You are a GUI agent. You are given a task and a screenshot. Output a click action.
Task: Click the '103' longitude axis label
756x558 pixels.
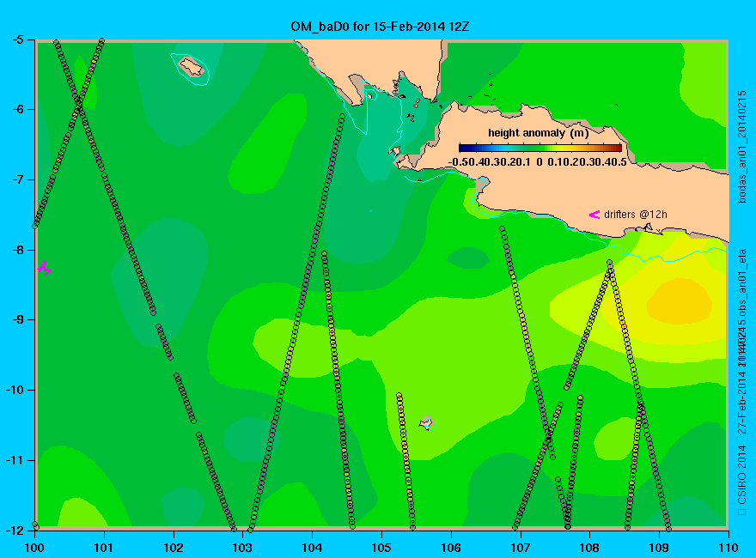coord(242,548)
